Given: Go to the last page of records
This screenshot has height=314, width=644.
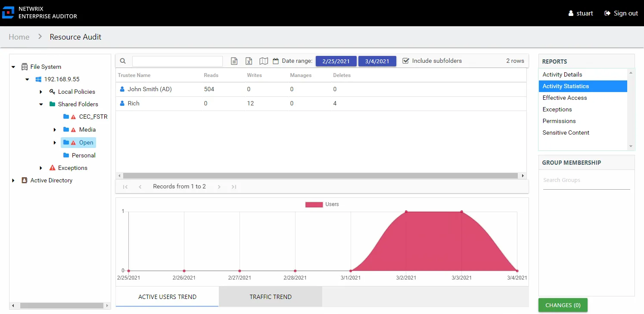Looking at the screenshot, I should [234, 187].
